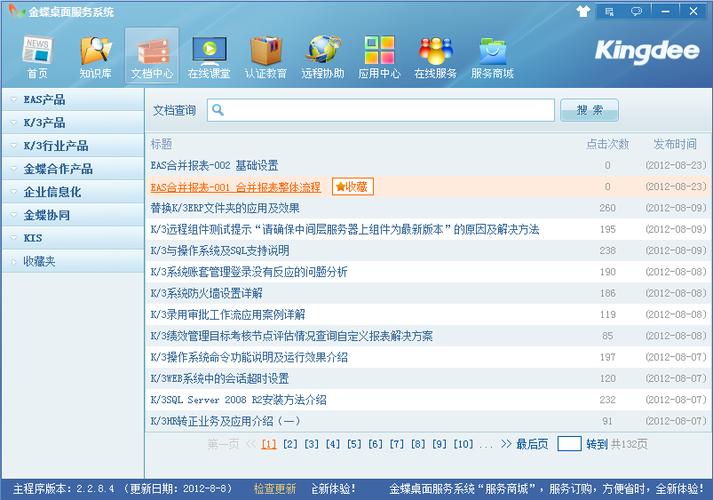This screenshot has height=500, width=713.
Task: Go to page [10]
Action: tap(463, 444)
